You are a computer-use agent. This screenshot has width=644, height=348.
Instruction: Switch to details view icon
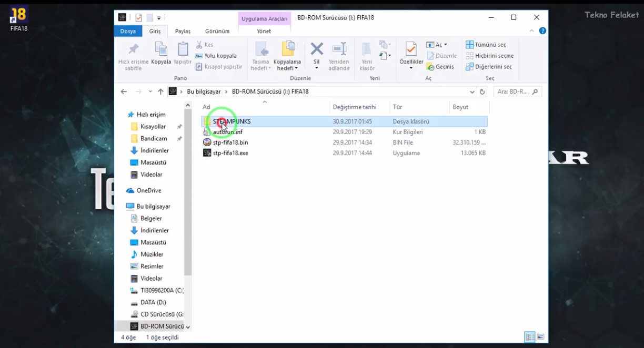tap(530, 337)
